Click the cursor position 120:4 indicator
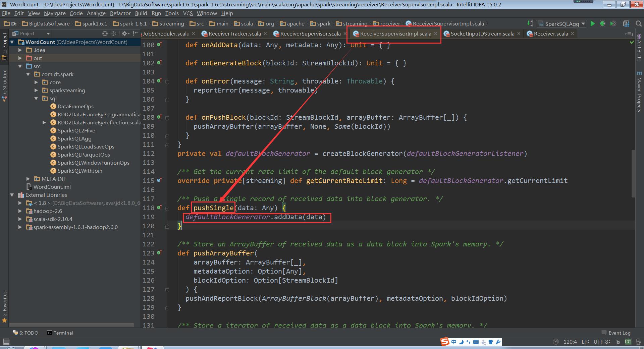This screenshot has height=349, width=644. [x=570, y=342]
